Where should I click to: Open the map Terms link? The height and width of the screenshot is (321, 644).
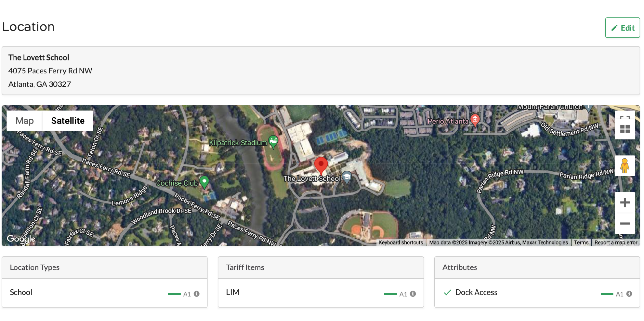pyautogui.click(x=581, y=243)
